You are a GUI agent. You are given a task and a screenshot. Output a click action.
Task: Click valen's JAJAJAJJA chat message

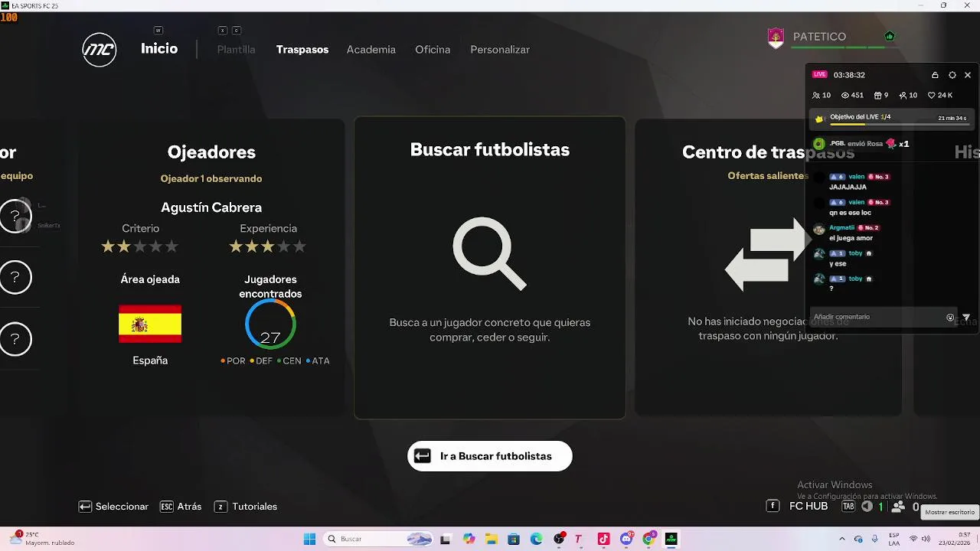pyautogui.click(x=848, y=187)
